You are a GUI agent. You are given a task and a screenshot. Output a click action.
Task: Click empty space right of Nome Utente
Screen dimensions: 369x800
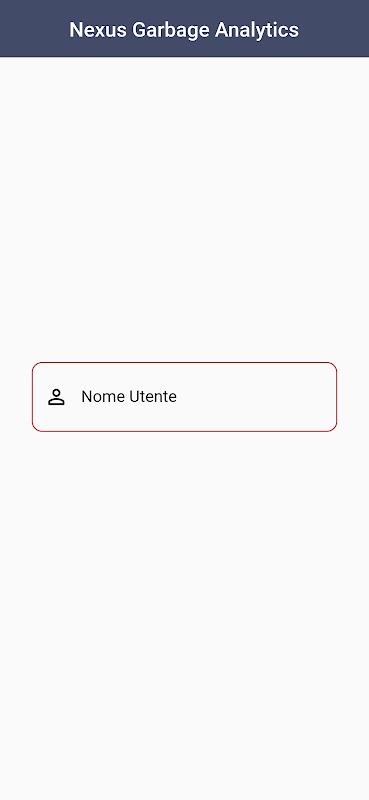pos(255,397)
